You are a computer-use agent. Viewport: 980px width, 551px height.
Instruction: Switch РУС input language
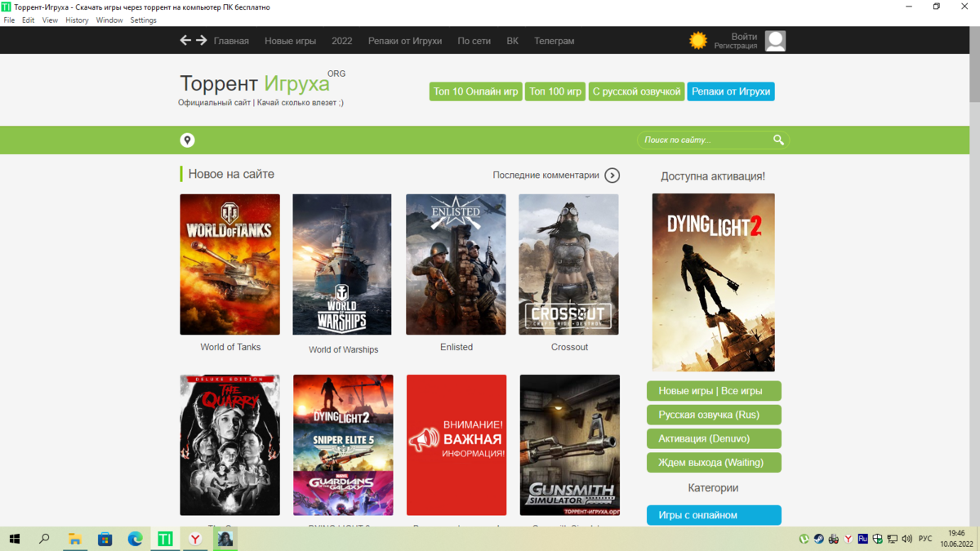[925, 539]
